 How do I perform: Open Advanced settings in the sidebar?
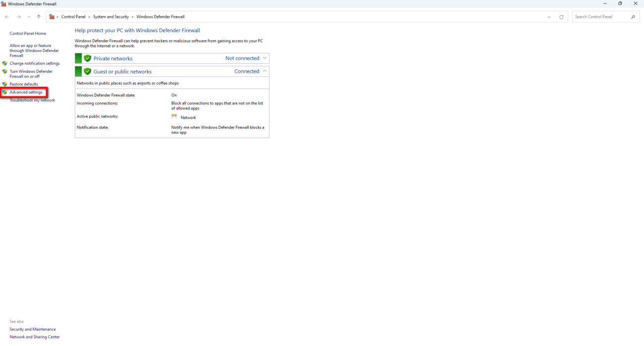(26, 92)
